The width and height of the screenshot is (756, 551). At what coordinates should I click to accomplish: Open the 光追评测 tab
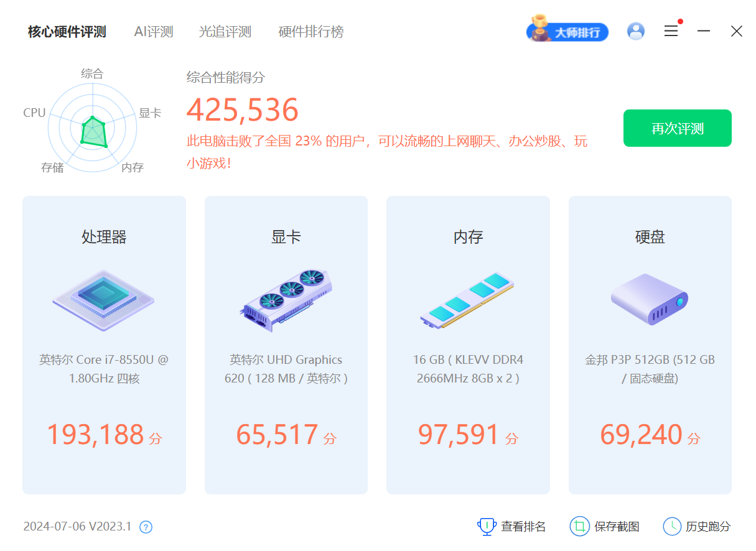point(225,32)
